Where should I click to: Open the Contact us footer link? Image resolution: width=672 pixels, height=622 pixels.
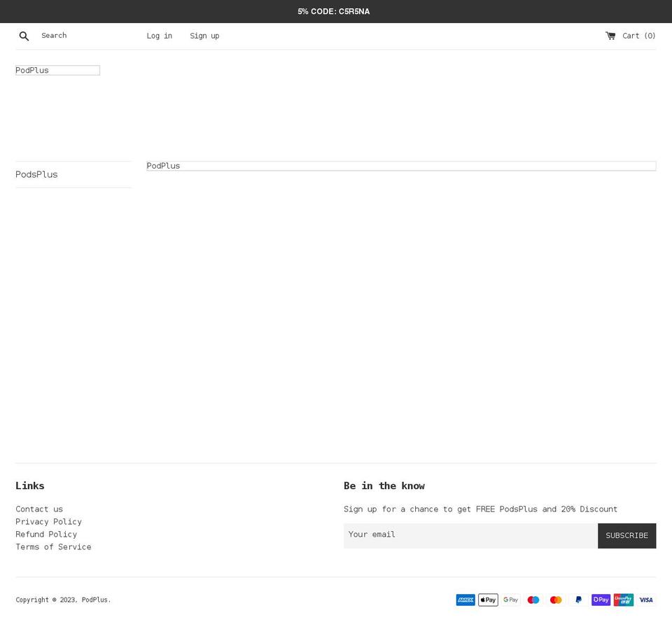tap(39, 509)
